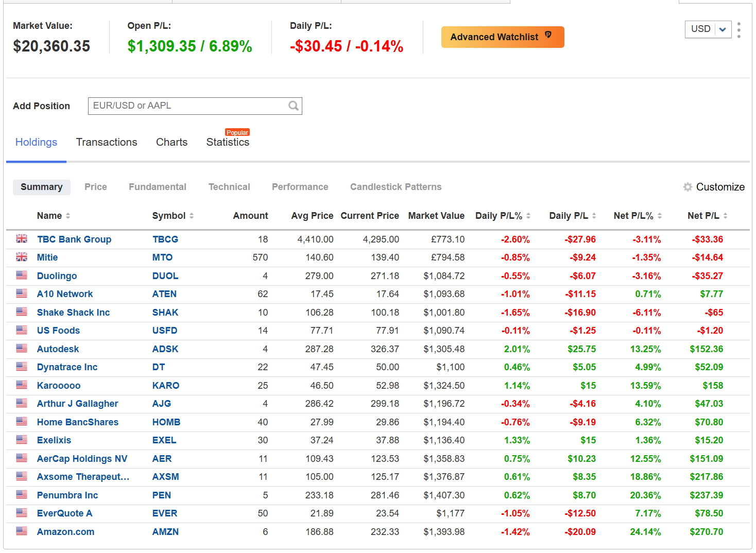Open Shake Shack Inc link

(73, 313)
